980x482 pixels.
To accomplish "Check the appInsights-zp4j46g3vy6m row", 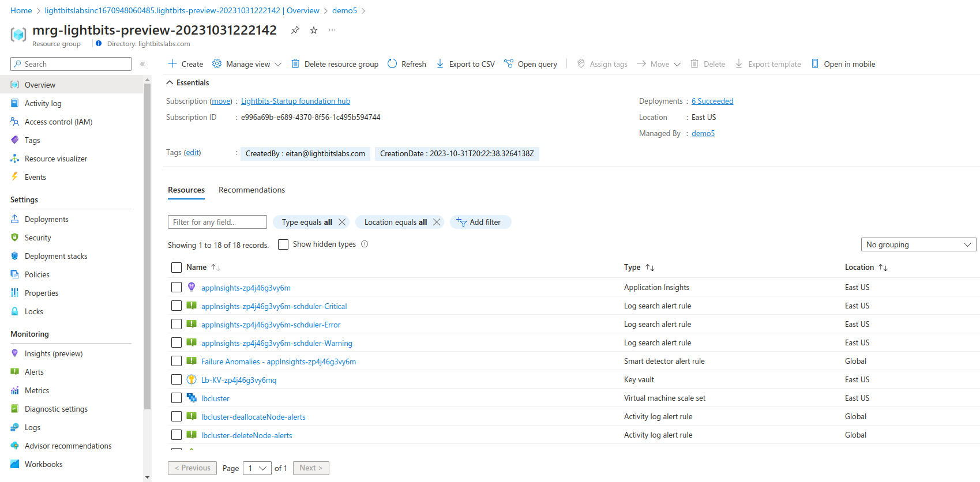I will 177,287.
